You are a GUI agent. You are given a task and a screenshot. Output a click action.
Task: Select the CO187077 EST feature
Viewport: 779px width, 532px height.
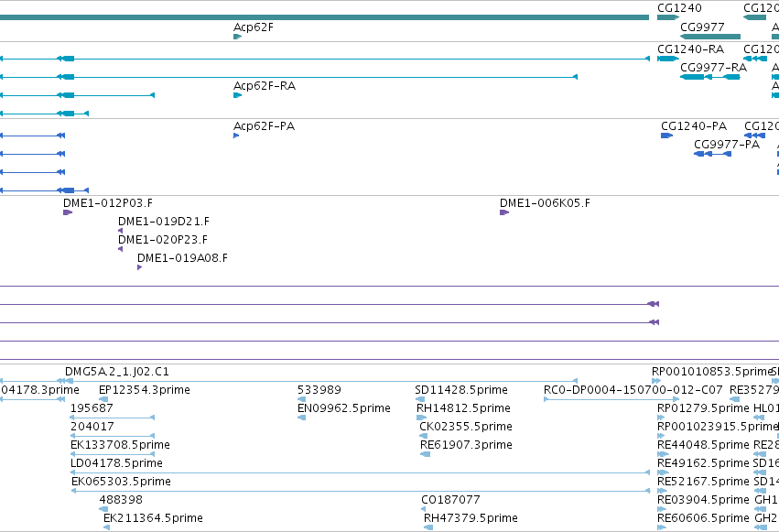[426, 509]
